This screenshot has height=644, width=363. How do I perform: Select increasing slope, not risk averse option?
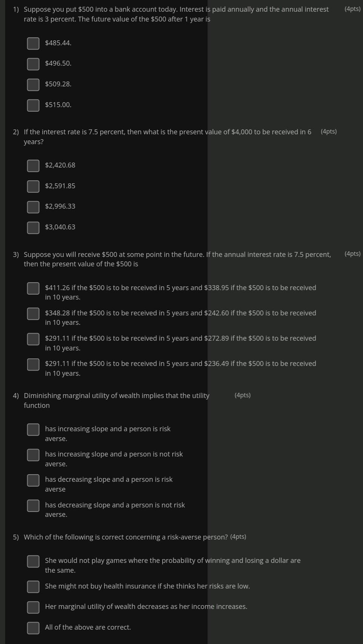[x=33, y=455]
